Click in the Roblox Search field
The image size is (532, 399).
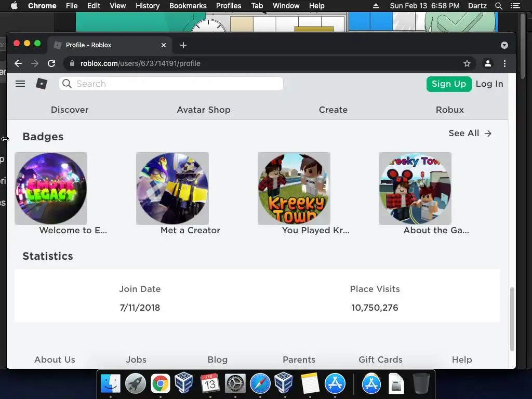171,84
